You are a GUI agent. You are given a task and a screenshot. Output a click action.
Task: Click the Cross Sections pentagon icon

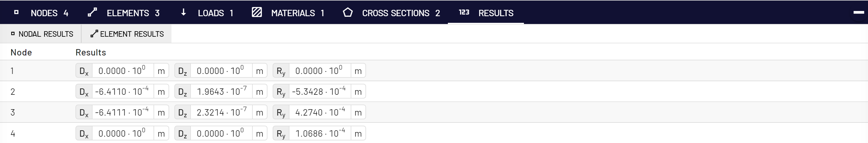[348, 12]
